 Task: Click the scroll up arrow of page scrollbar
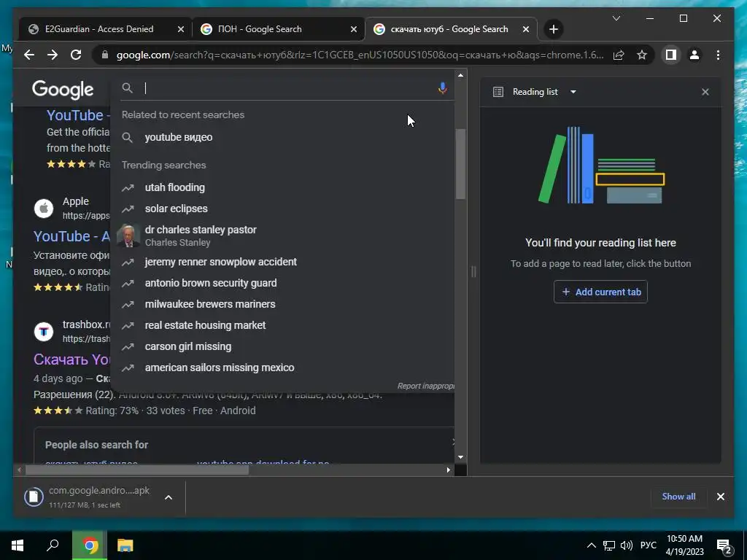point(460,75)
